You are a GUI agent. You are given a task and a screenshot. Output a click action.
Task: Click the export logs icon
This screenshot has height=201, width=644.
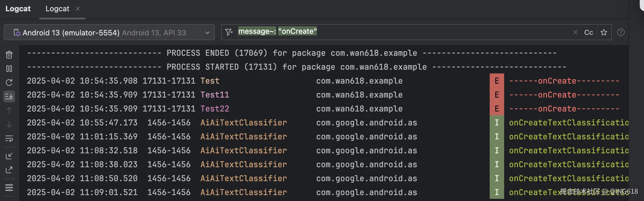coord(9,170)
